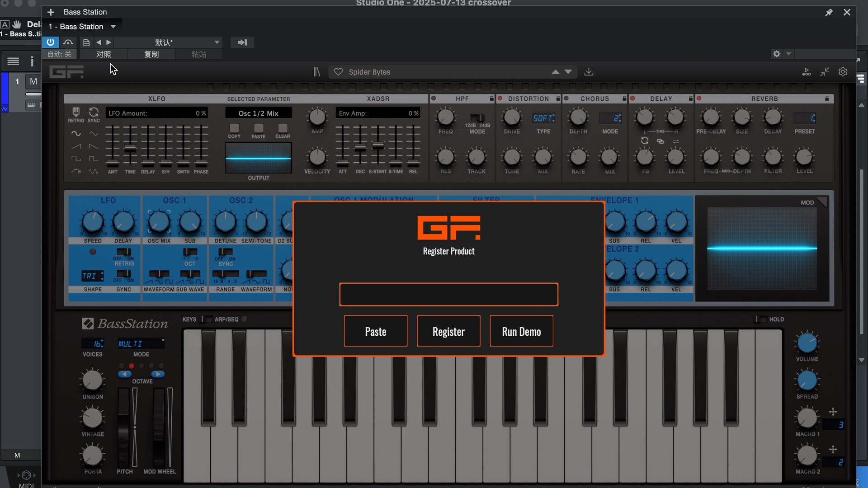Click the COPY selected parameter button
This screenshot has width=868, height=488.
[234, 128]
